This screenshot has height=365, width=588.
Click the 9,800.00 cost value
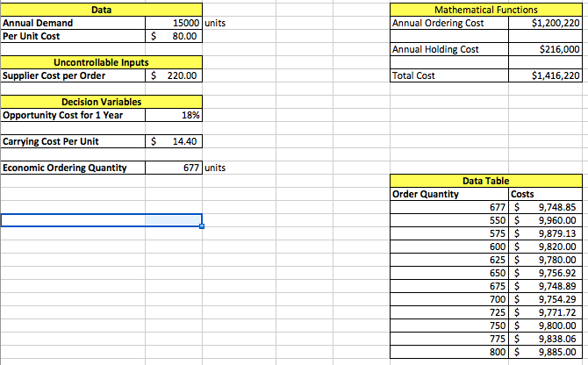coord(545,326)
